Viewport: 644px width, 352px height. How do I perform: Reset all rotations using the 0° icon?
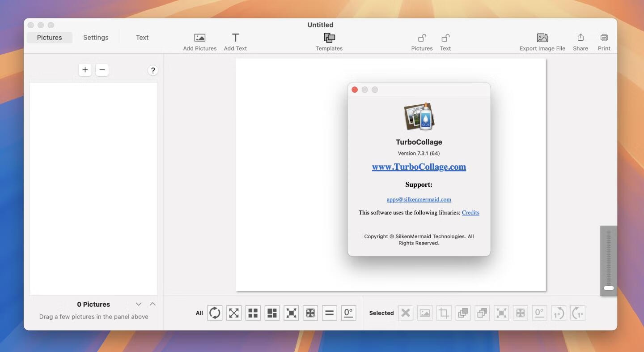pos(349,313)
